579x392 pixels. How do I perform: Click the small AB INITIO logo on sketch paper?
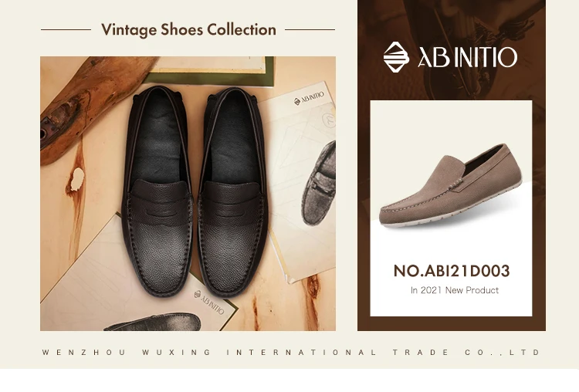click(x=309, y=98)
